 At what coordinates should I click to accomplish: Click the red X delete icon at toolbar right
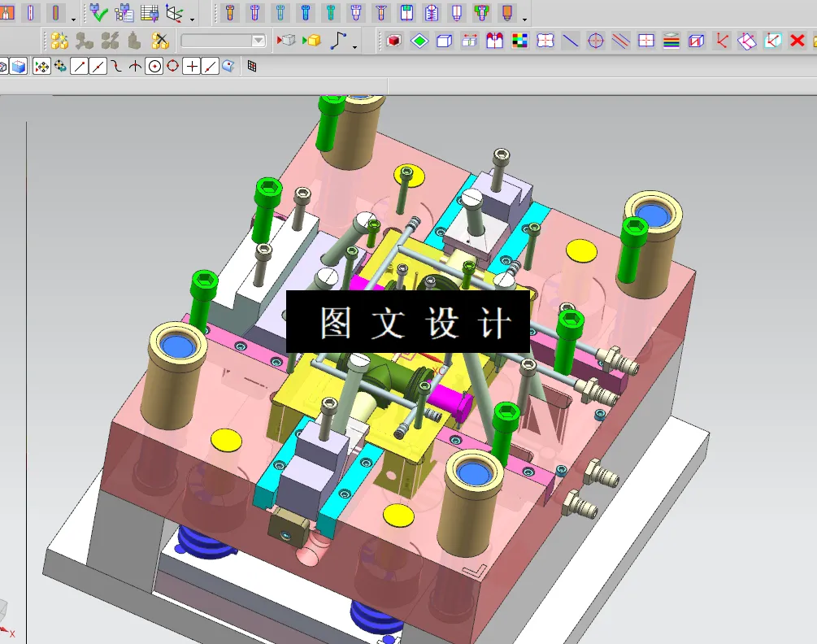click(797, 41)
